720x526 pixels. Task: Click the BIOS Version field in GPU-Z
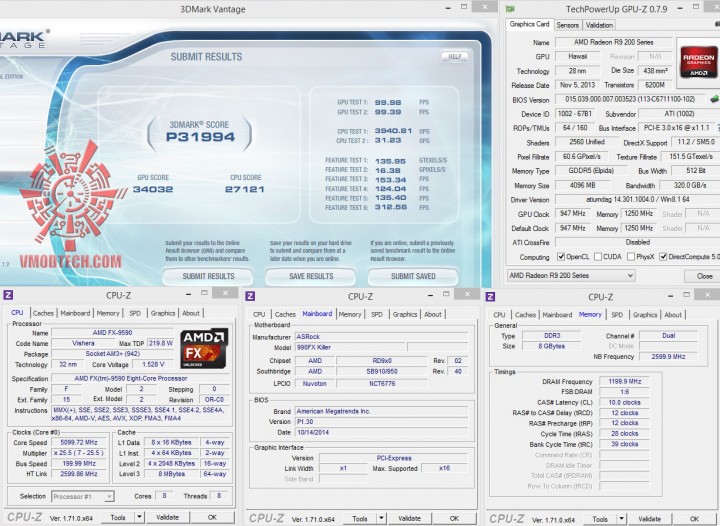(630, 99)
